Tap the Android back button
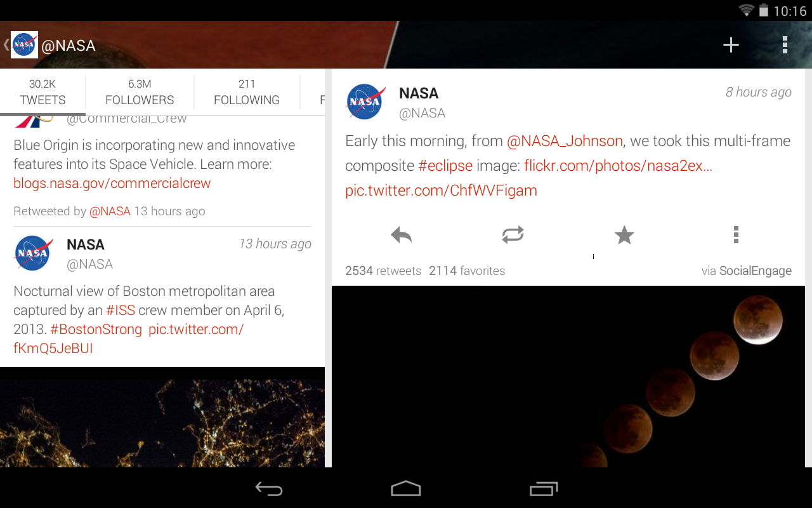The image size is (812, 508). 269,488
